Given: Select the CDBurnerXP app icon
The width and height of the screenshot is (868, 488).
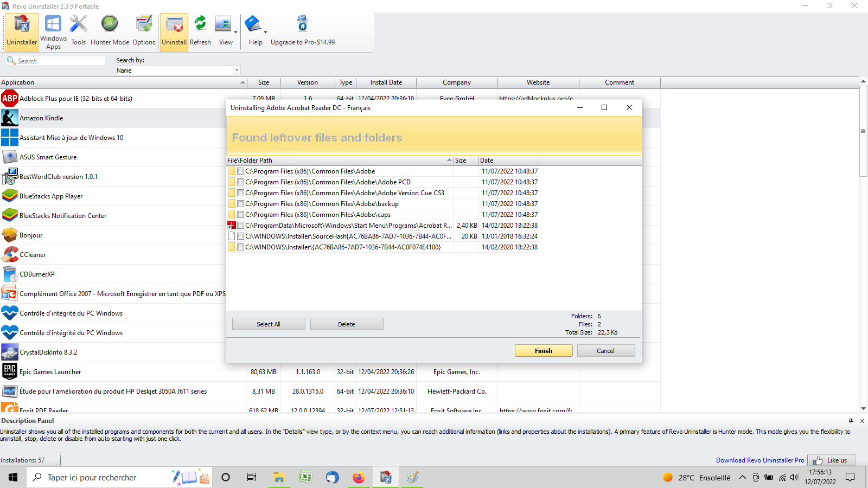Looking at the screenshot, I should pos(10,274).
